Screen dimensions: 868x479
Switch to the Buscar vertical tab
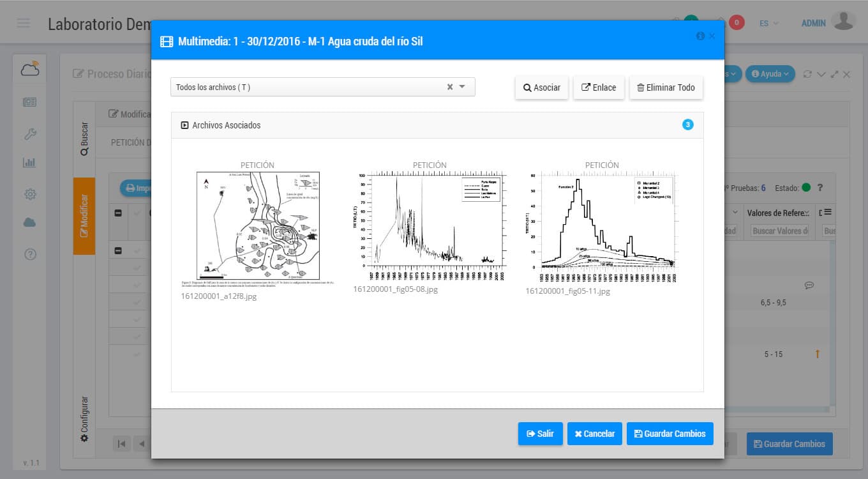point(84,139)
